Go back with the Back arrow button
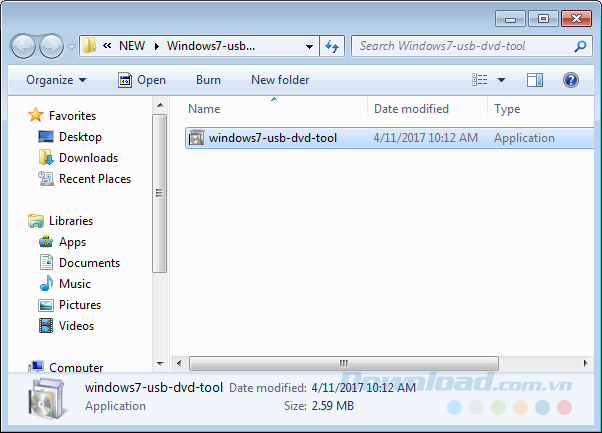The height and width of the screenshot is (433, 602). click(23, 46)
